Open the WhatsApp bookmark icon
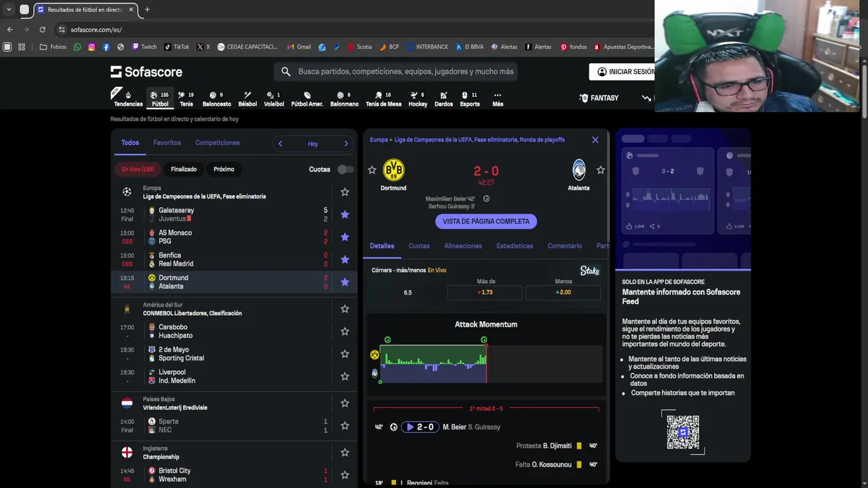 coord(77,47)
